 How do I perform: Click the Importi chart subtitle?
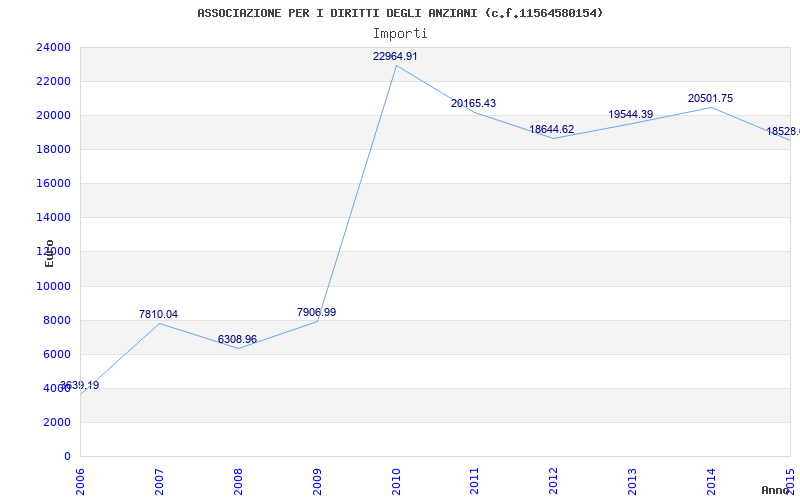400,34
